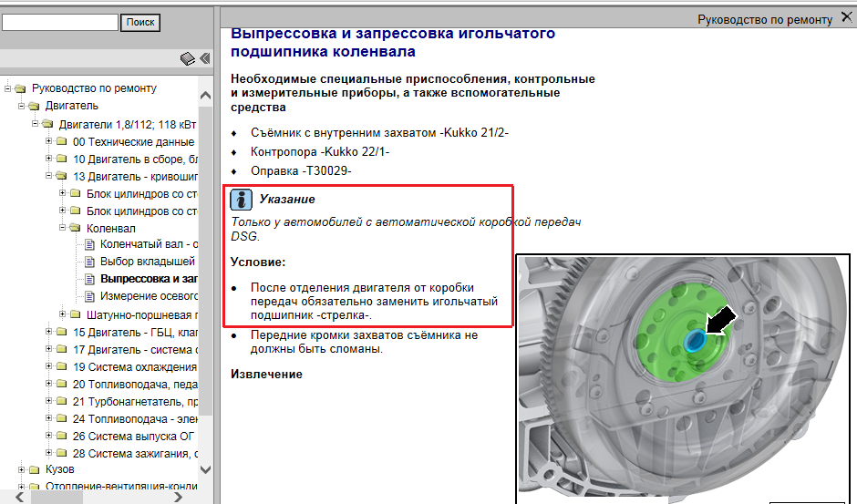Click document icon beside Выбор вкладышей
This screenshot has height=504, width=857.
coord(89,262)
